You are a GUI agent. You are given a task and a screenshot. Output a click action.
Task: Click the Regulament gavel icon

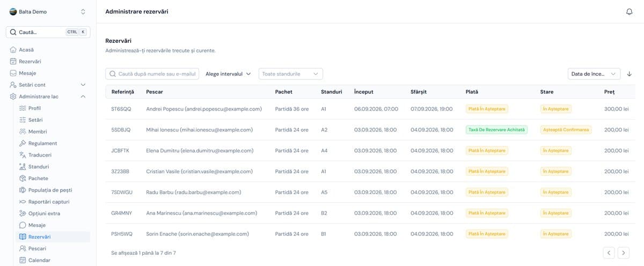click(23, 143)
